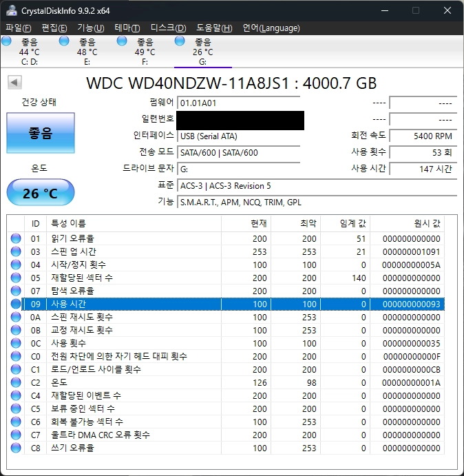Click status orb of row C5 보류 중인 섹터 수
The height and width of the screenshot is (476, 464).
click(x=16, y=408)
